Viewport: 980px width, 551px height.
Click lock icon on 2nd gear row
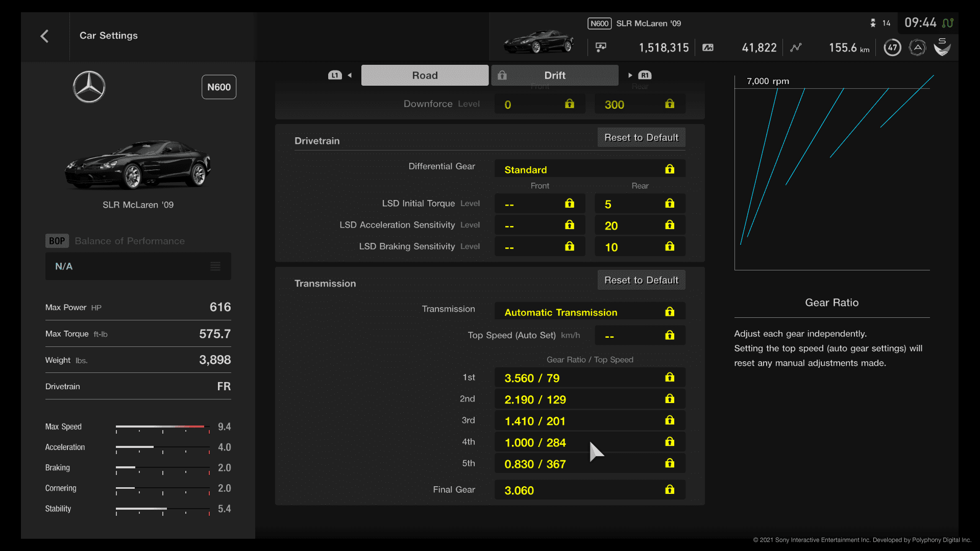pos(670,399)
